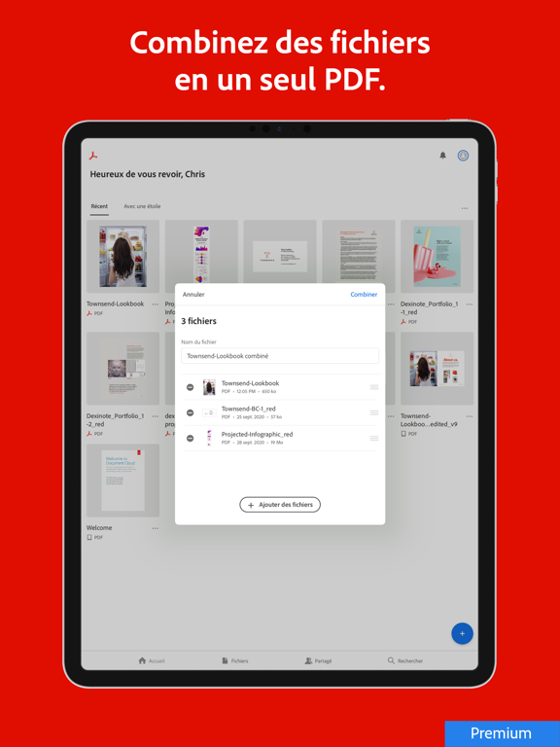
Task: Select Townsend-Lookbook row in combine list
Action: (280, 387)
